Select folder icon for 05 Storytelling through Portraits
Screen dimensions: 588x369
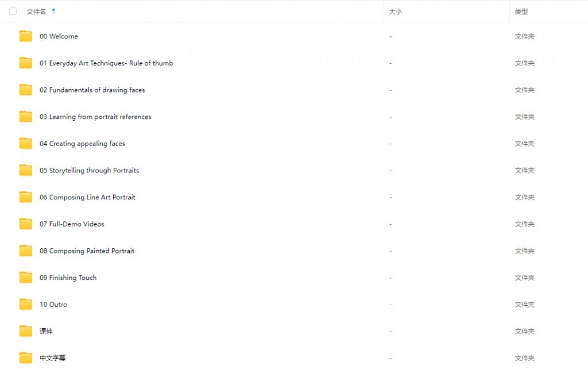pos(25,170)
